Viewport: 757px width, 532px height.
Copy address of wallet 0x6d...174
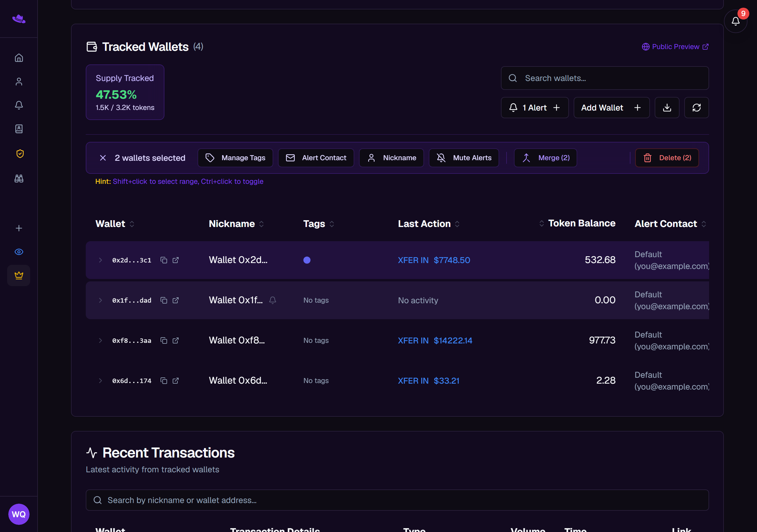(164, 381)
